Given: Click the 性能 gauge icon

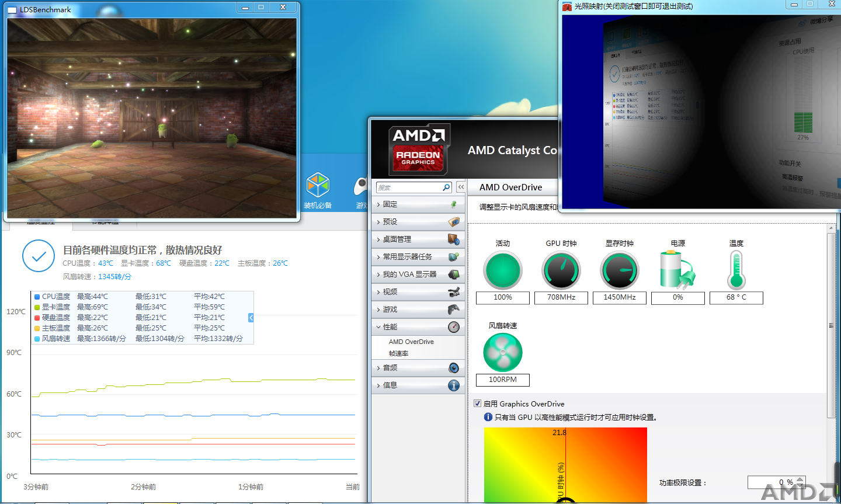Looking at the screenshot, I should click(454, 327).
